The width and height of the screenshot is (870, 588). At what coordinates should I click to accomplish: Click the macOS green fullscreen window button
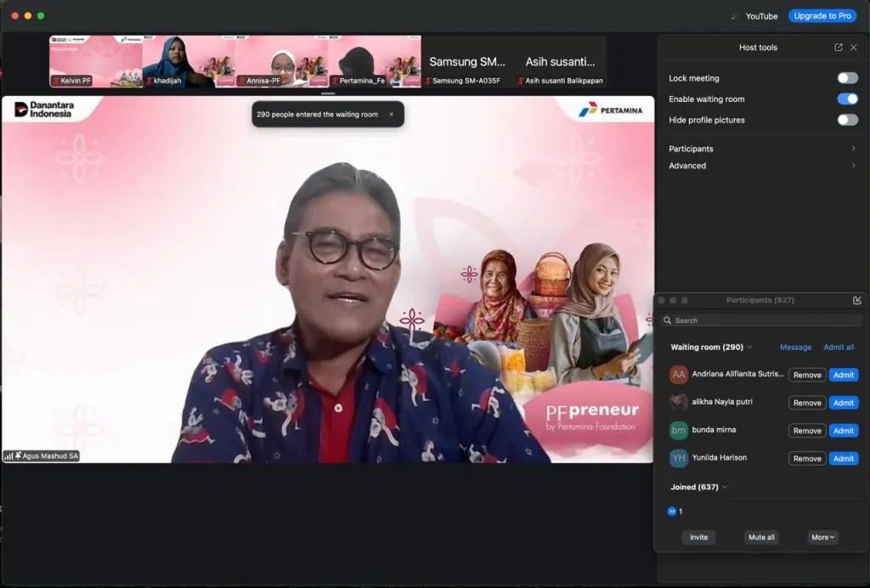point(41,15)
